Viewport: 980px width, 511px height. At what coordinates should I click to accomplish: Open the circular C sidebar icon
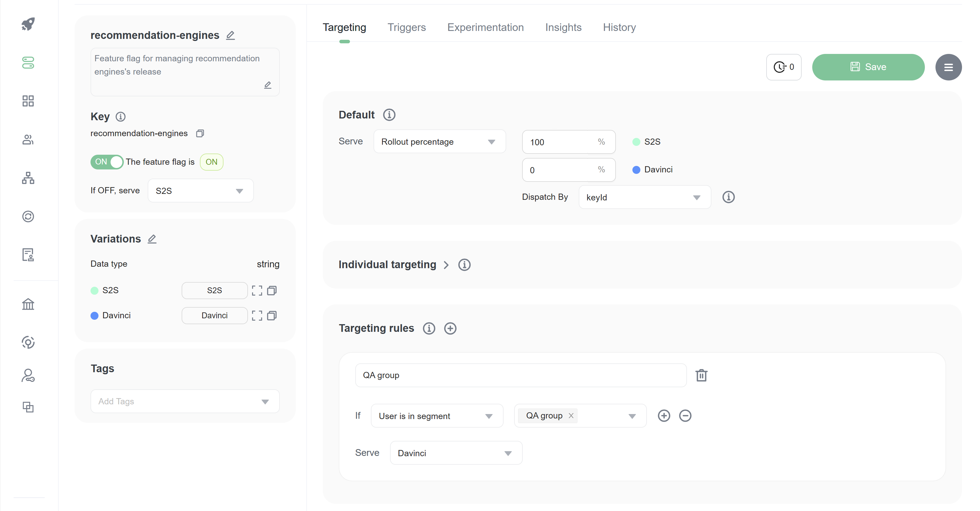pyautogui.click(x=28, y=216)
